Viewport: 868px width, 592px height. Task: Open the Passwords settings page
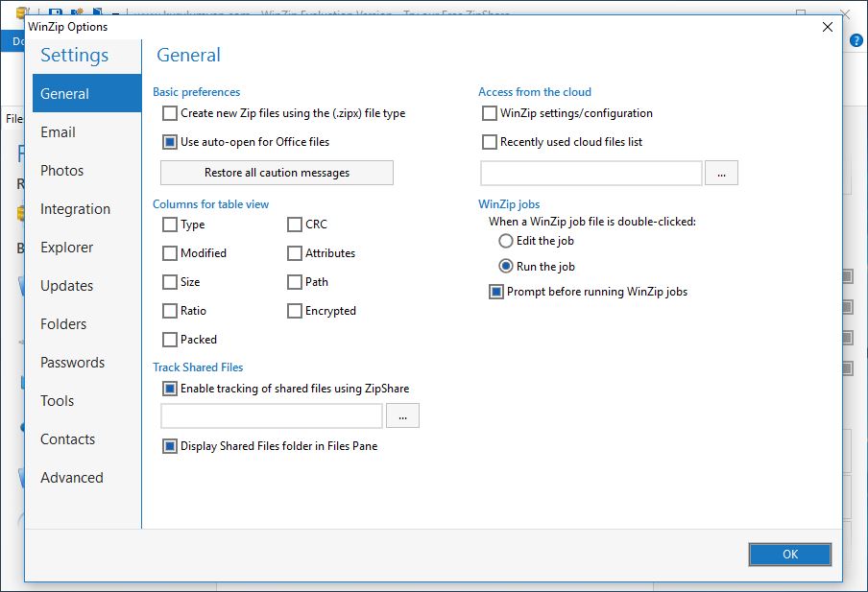(x=86, y=363)
